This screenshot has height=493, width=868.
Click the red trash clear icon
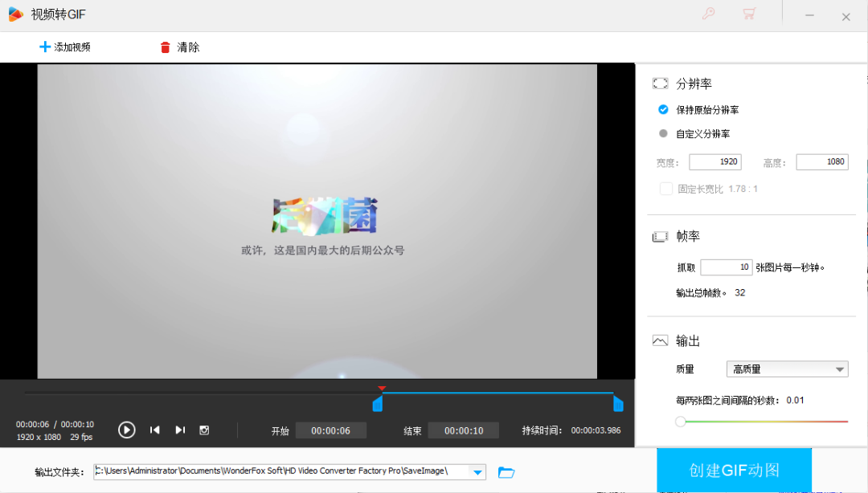(166, 47)
